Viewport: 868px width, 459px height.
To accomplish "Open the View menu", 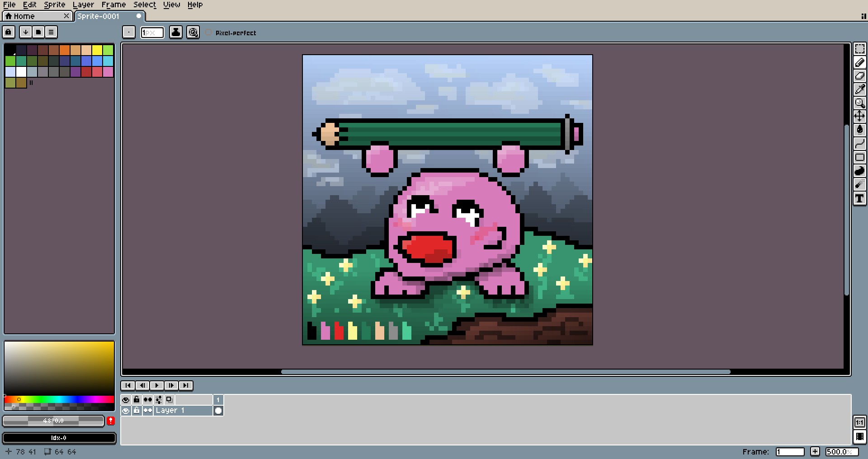I will point(172,5).
